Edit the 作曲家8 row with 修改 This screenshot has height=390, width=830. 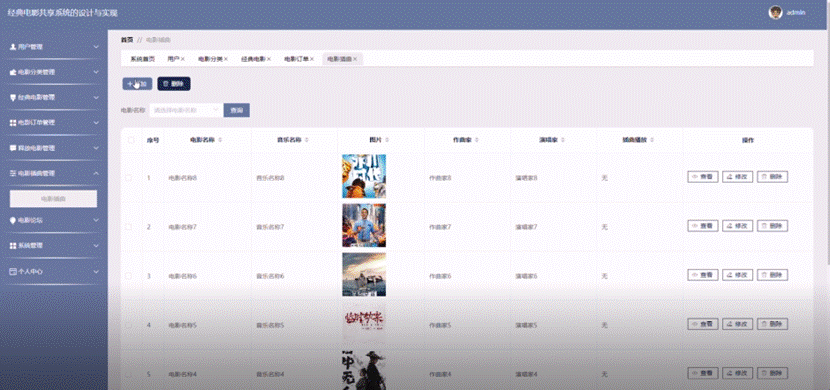coord(737,177)
